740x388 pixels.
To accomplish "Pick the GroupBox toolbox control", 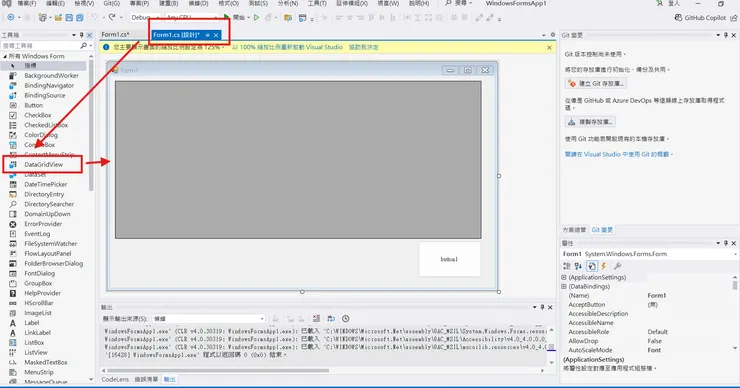I will (x=38, y=284).
